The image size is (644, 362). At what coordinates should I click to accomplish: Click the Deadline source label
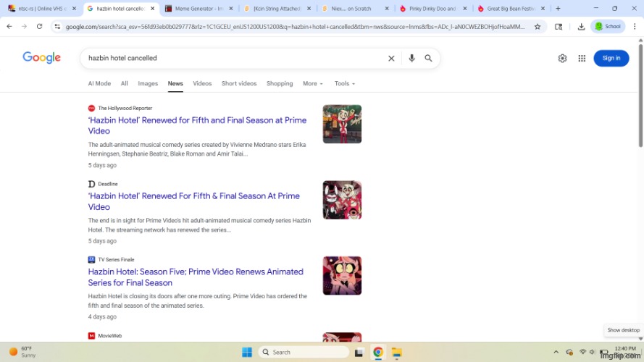pos(108,184)
